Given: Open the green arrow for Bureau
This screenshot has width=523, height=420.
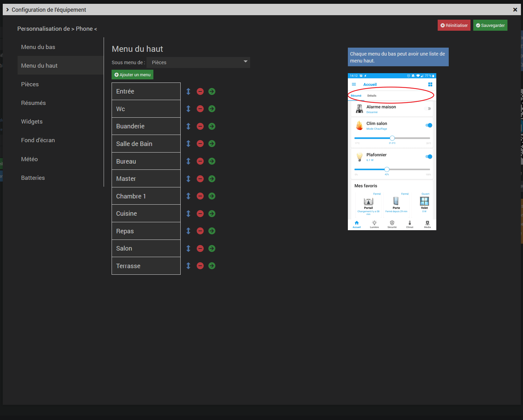Looking at the screenshot, I should (212, 161).
